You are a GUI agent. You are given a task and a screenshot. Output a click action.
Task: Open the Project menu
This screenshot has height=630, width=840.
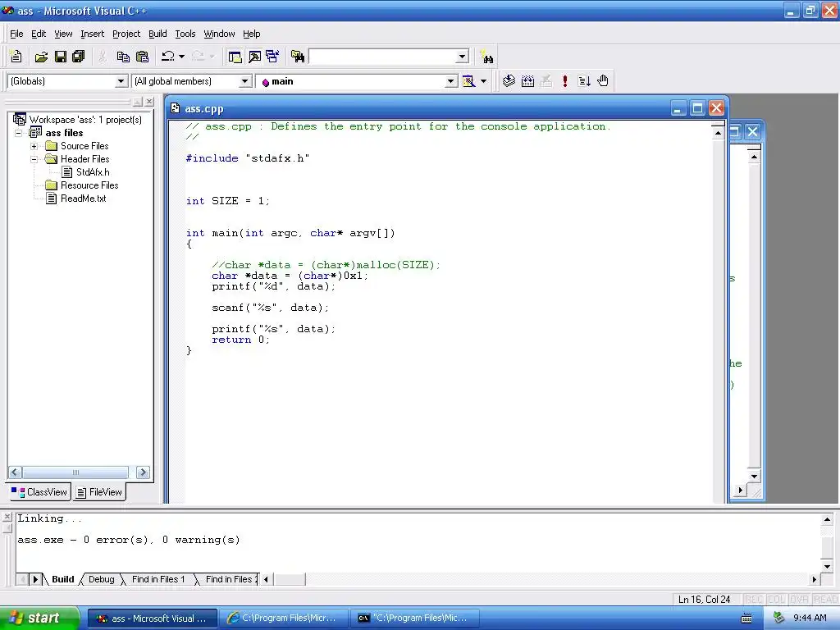coord(126,34)
